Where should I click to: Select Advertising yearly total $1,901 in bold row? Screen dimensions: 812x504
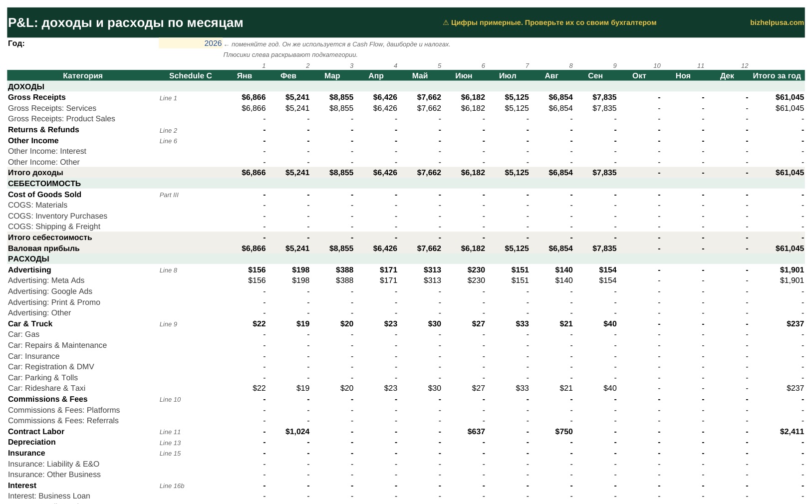[x=792, y=270]
